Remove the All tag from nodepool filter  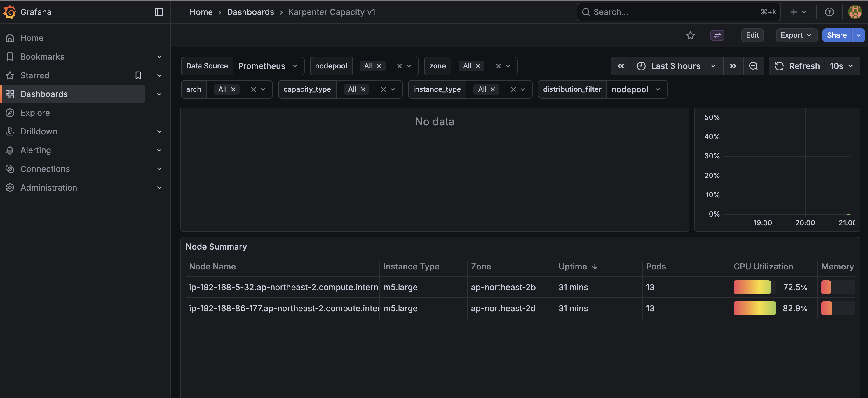click(x=379, y=66)
